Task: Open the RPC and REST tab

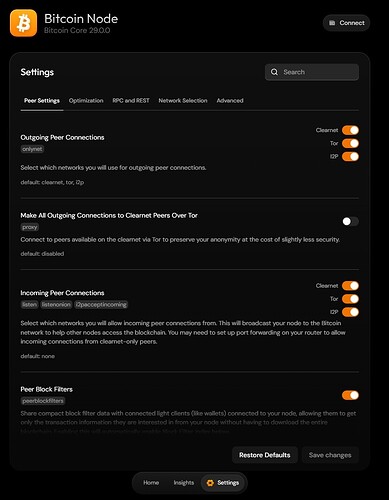Action: 131,101
